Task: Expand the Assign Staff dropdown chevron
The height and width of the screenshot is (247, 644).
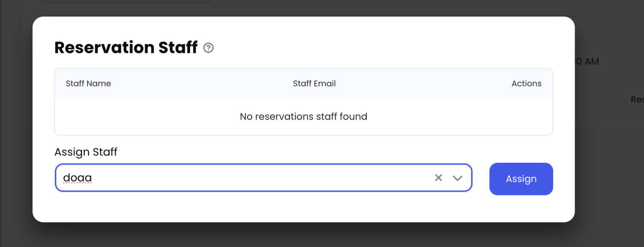Action: [457, 178]
